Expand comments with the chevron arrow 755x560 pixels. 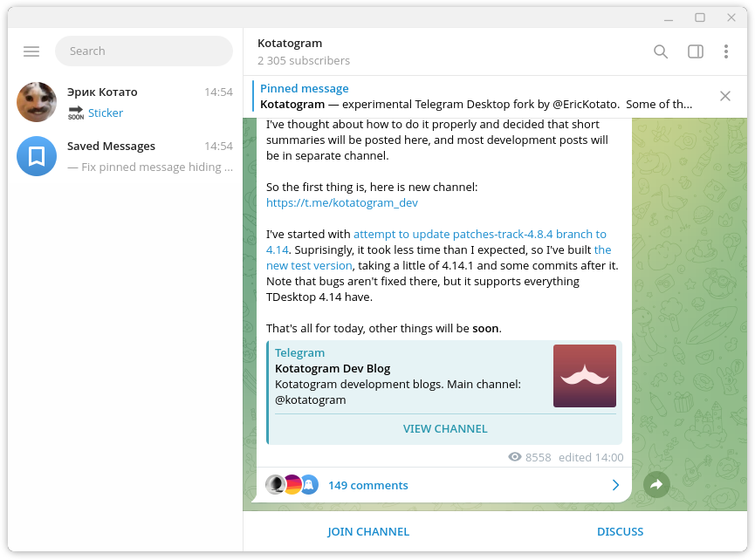point(615,485)
